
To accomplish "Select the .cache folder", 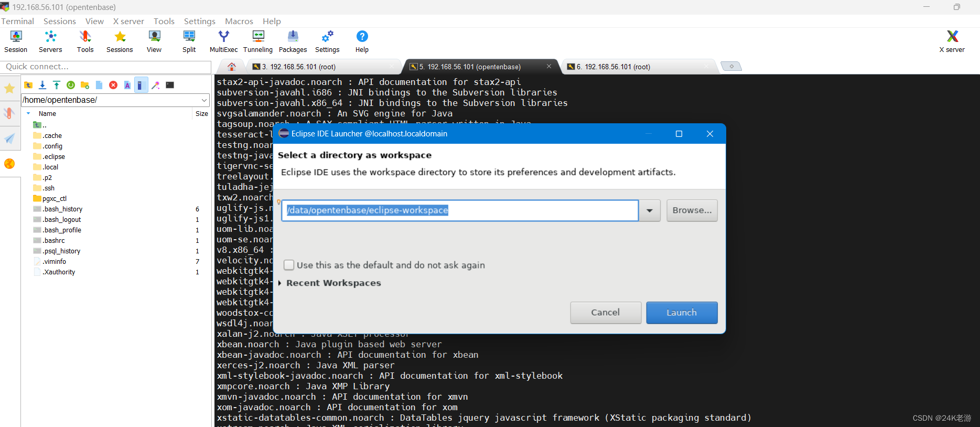I will point(48,135).
